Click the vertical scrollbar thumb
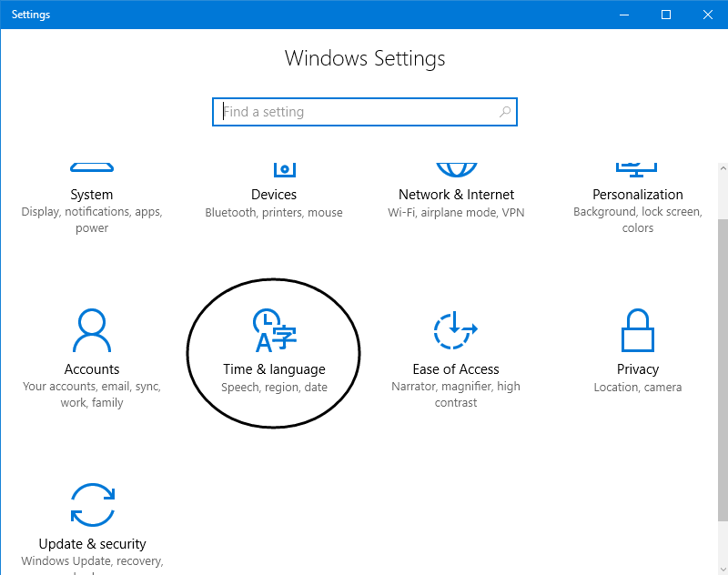The height and width of the screenshot is (575, 728). point(723,369)
